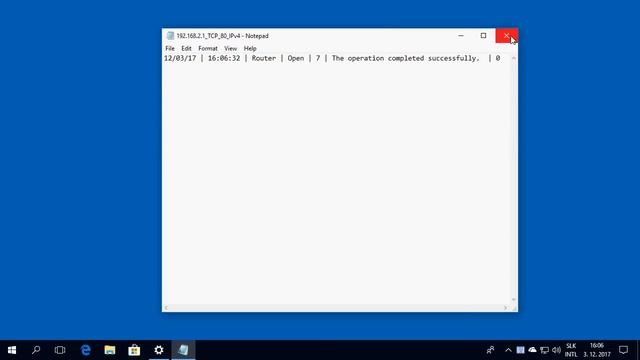Click the vertical scrollbar up arrow
640x360 pixels.
point(513,58)
